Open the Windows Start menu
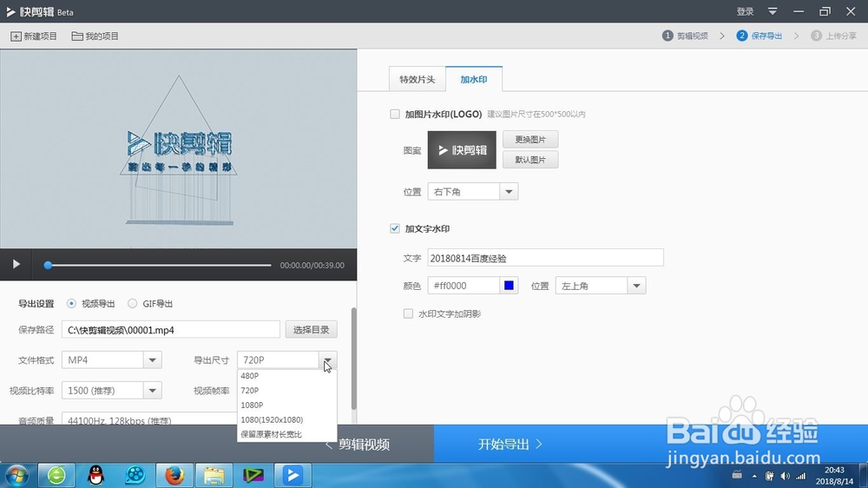This screenshot has width=868, height=488. tap(16, 475)
